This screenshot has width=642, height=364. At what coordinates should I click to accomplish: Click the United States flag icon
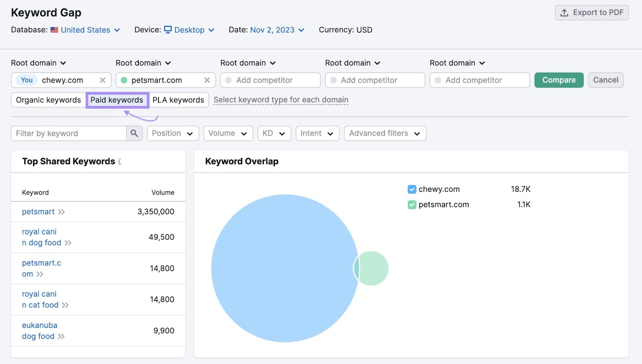pos(54,30)
